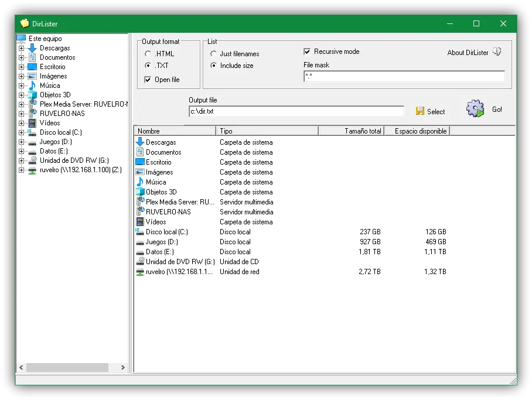
Task: Click Música note icon in the list
Action: click(140, 182)
